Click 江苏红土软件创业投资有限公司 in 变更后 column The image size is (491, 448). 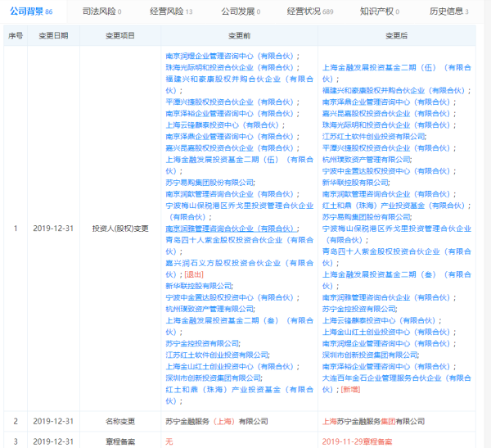click(374, 137)
